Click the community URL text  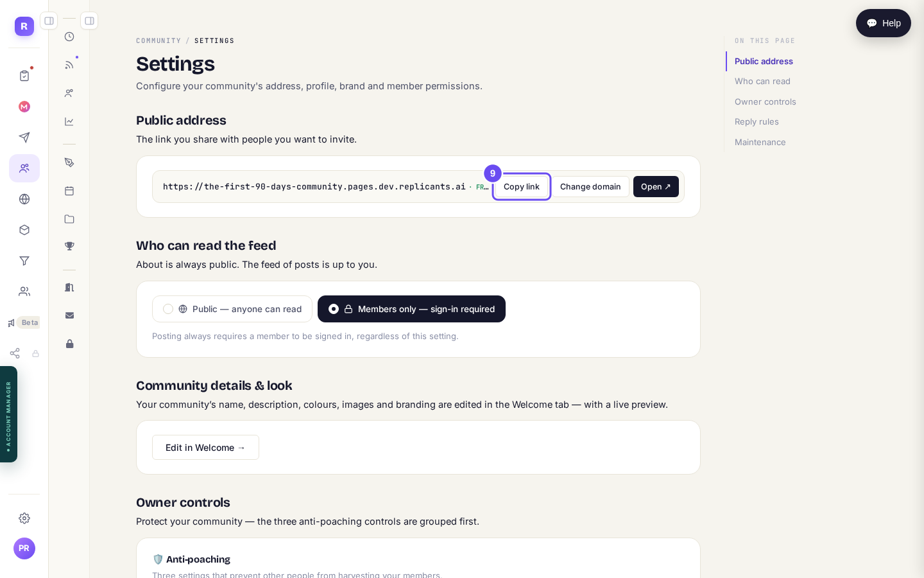point(314,187)
